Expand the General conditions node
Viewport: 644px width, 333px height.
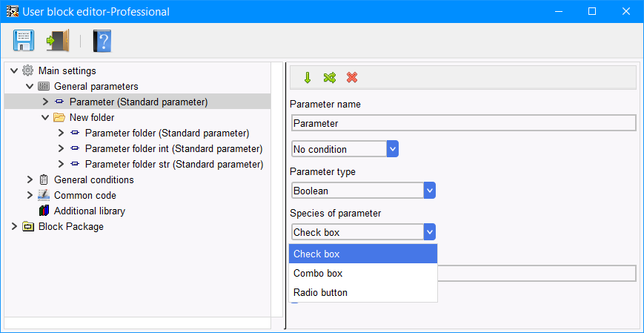pyautogui.click(x=30, y=179)
